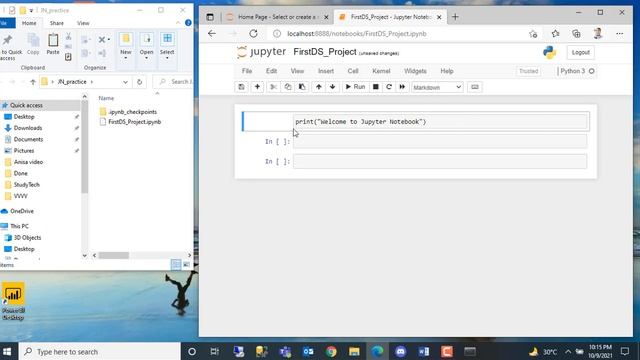
Task: Restart kernel and run all cells icon
Action: coord(402,87)
